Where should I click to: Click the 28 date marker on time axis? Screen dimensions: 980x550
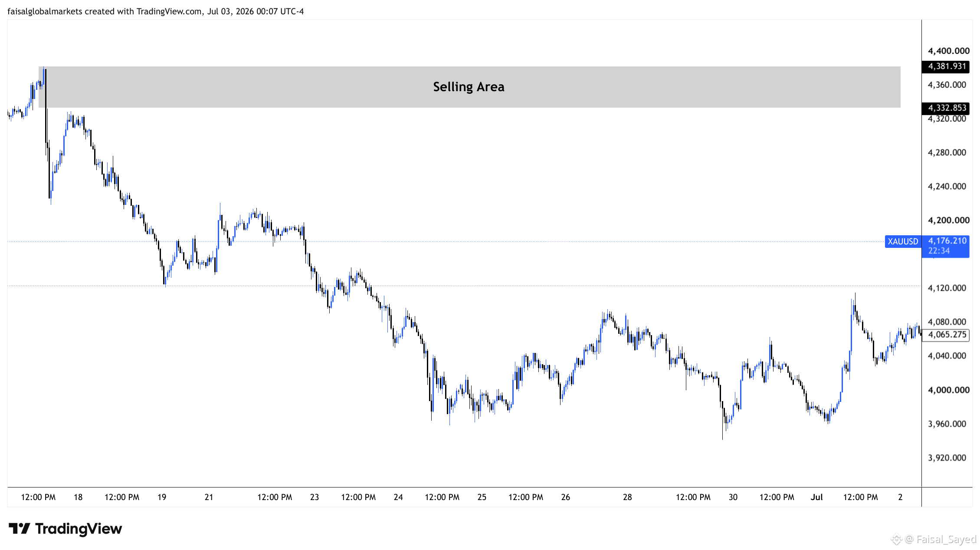(x=627, y=497)
